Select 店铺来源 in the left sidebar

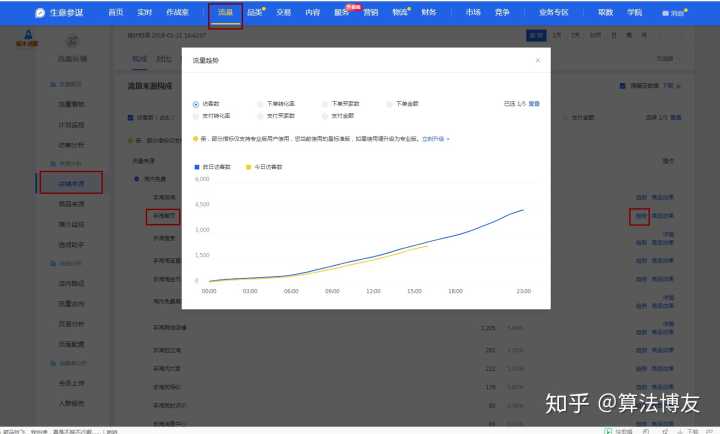pos(71,184)
